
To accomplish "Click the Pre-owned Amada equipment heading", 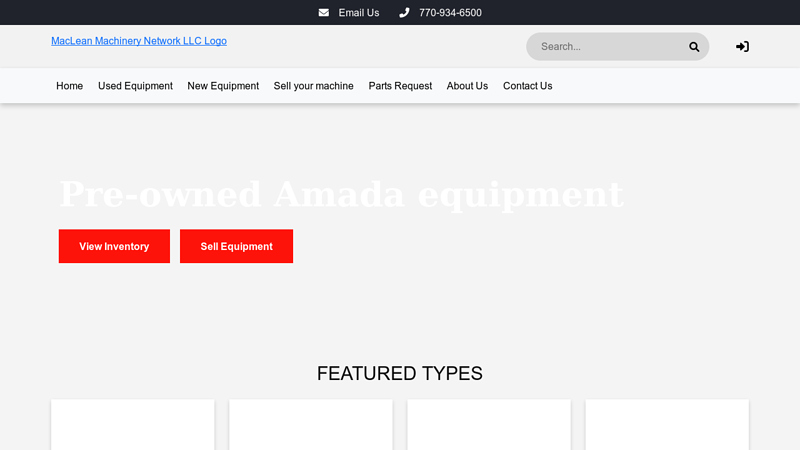I will (341, 194).
